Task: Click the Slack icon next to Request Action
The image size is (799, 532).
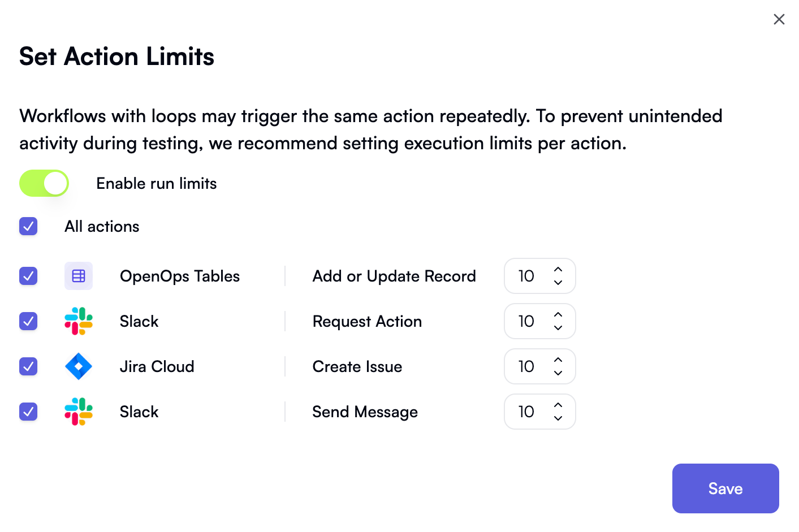Action: click(78, 321)
